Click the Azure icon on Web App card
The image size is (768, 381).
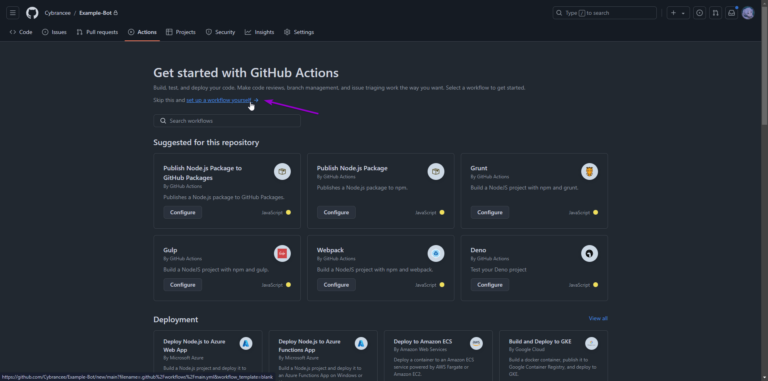tap(246, 344)
